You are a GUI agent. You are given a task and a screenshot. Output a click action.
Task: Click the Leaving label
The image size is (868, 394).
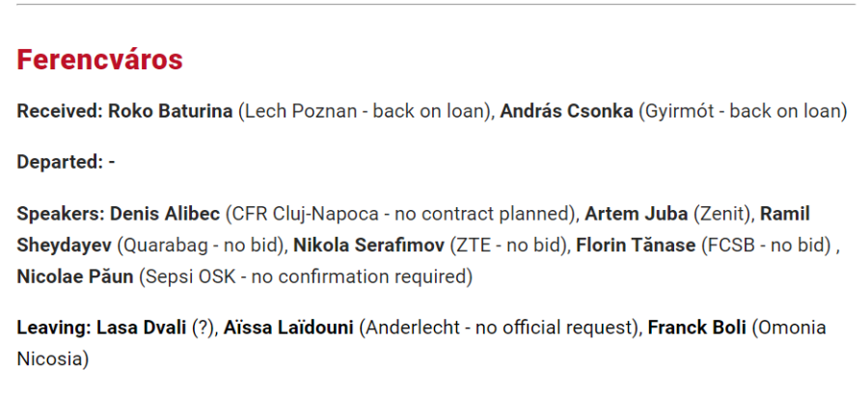[54, 328]
